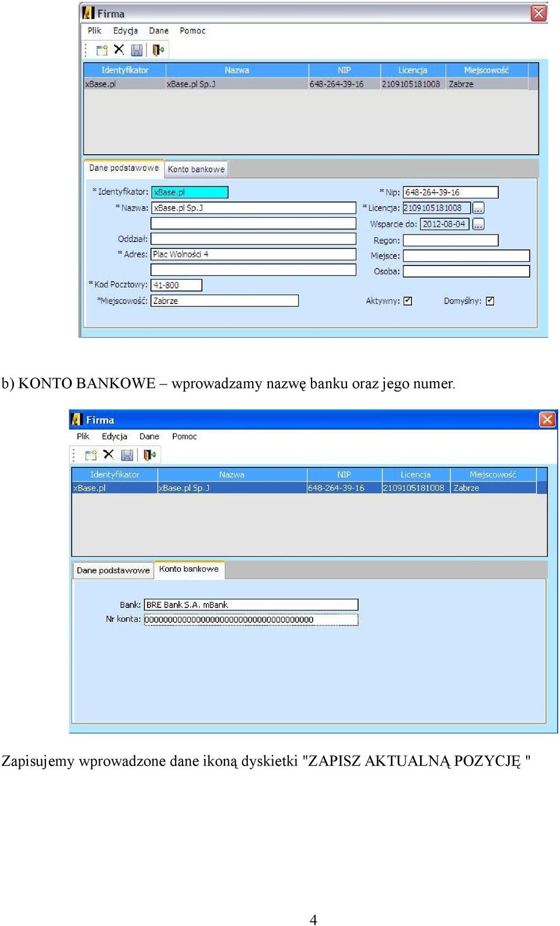Sort by Identyfikator column in lower window
This screenshot has width=560, height=926.
[x=114, y=475]
